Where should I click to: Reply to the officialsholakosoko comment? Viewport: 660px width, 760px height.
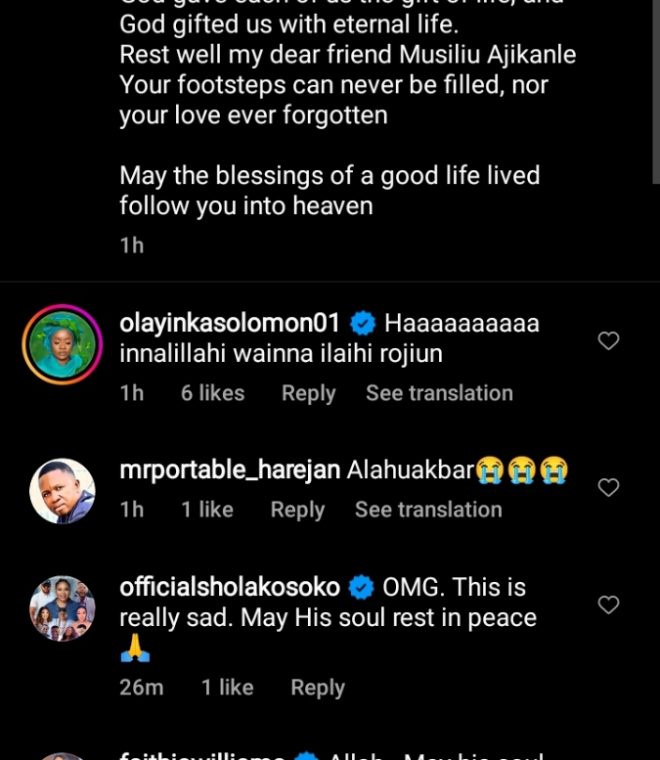[x=317, y=687]
